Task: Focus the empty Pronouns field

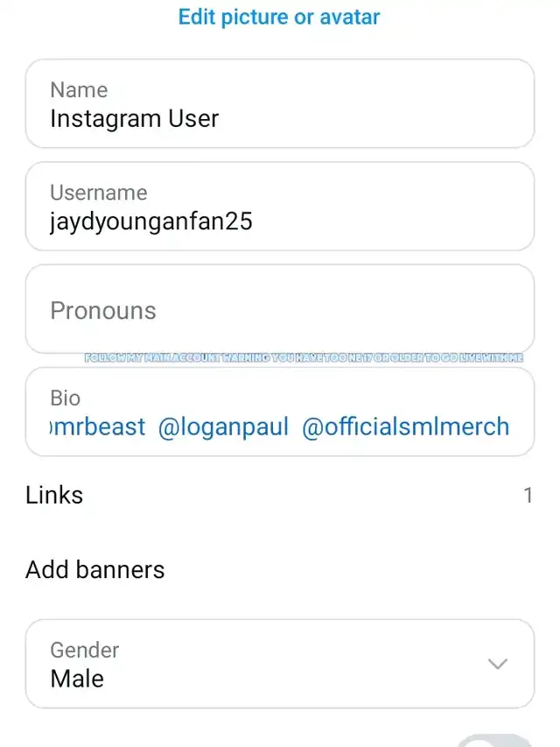Action: pyautogui.click(x=279, y=310)
